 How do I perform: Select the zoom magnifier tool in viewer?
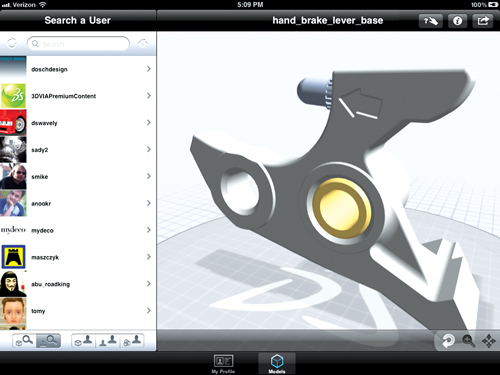tap(468, 341)
